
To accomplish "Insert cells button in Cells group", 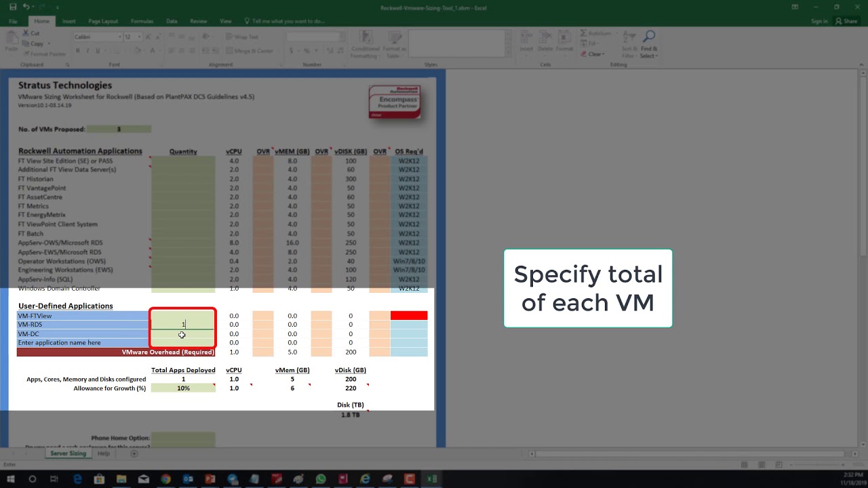I will (526, 42).
